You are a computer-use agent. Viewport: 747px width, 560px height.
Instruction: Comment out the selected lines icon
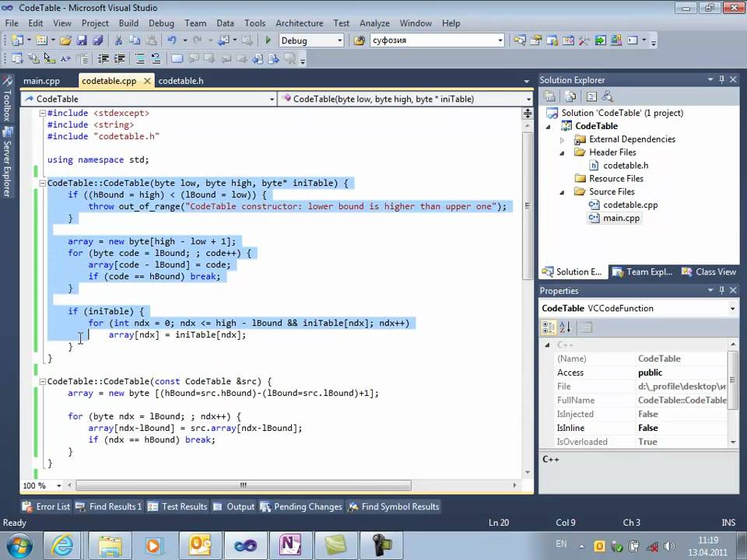pyautogui.click(x=140, y=58)
